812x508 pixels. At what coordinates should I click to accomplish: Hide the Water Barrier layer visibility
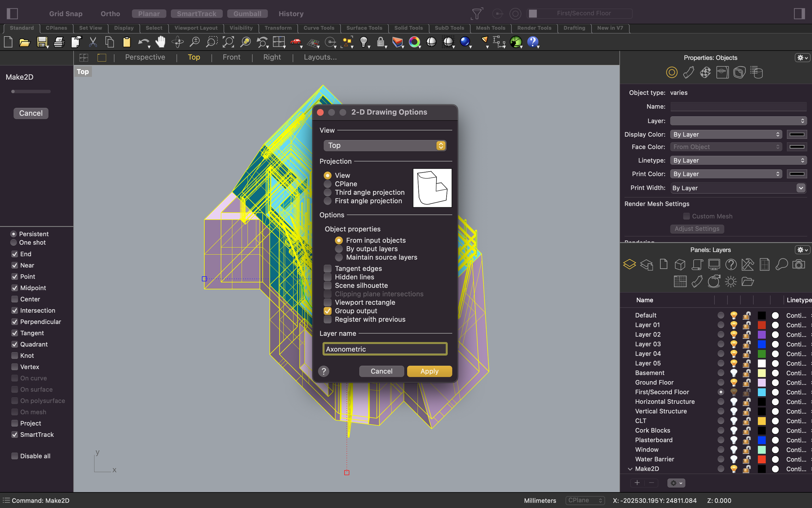pyautogui.click(x=732, y=459)
